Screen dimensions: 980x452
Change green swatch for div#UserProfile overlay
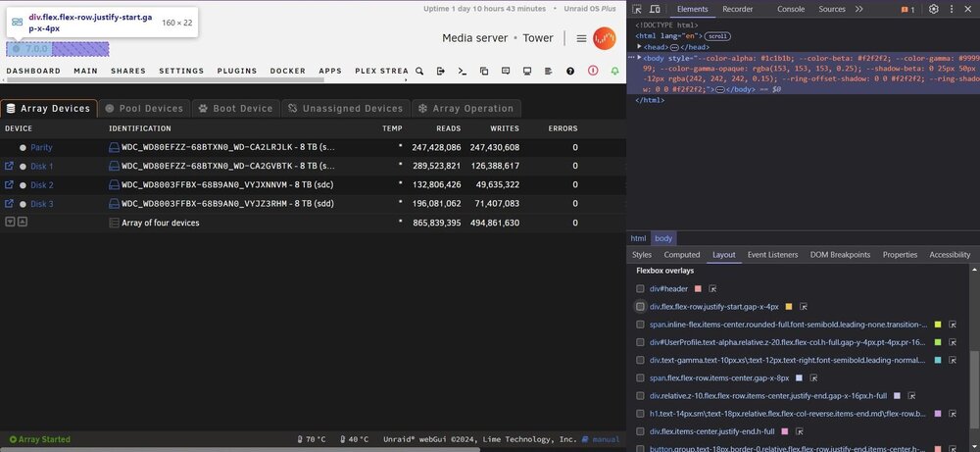[x=938, y=342]
